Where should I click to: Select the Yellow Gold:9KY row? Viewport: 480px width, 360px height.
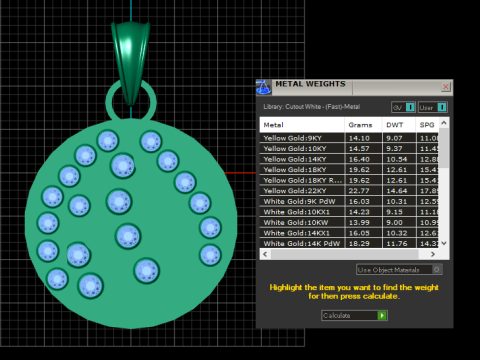coord(349,138)
